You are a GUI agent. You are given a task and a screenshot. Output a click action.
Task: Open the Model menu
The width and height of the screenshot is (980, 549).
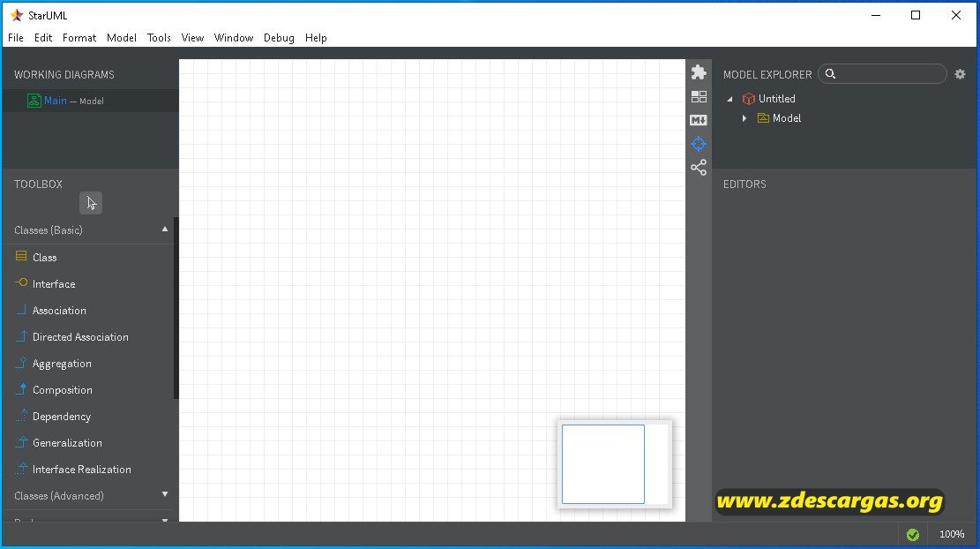[121, 38]
